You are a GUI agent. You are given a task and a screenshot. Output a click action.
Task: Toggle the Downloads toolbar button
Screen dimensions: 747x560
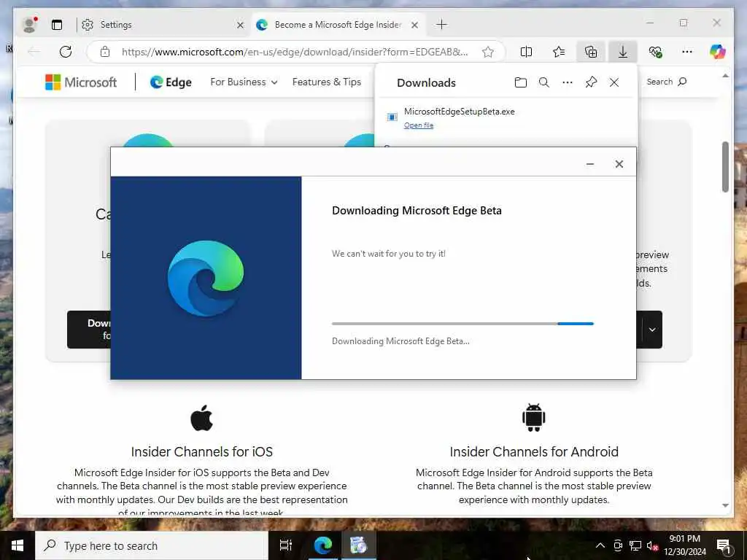click(623, 52)
